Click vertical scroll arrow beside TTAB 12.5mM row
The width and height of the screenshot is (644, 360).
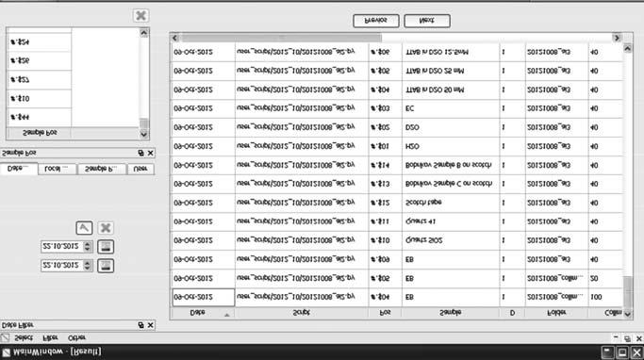628,48
